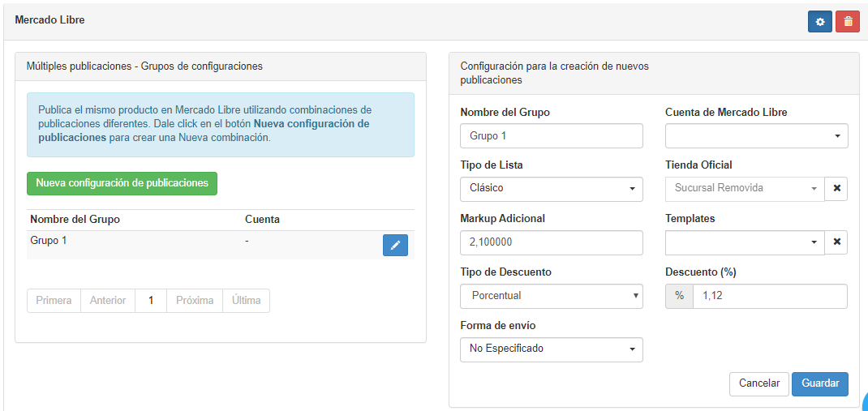Image resolution: width=868 pixels, height=411 pixels.
Task: Select page 1 in pagination
Action: pyautogui.click(x=151, y=301)
